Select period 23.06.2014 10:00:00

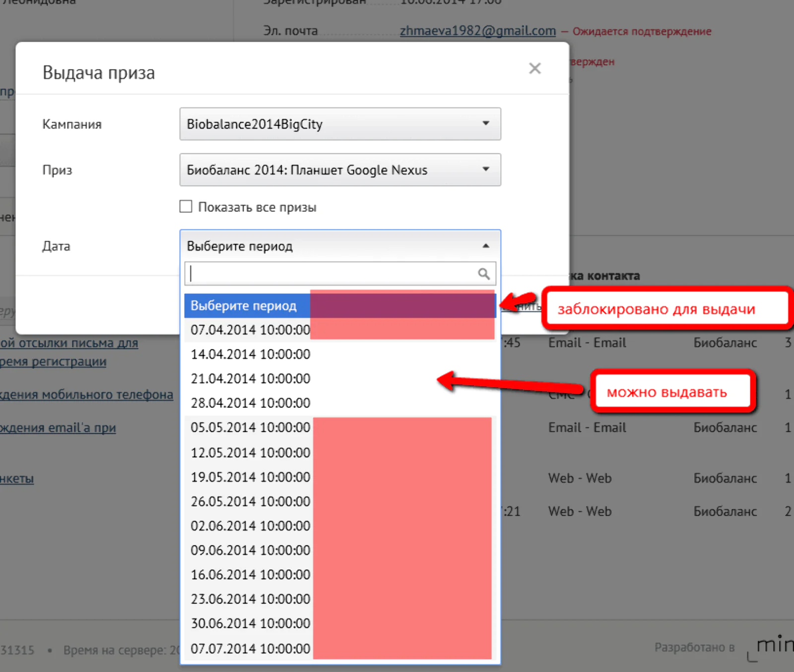tap(340, 599)
